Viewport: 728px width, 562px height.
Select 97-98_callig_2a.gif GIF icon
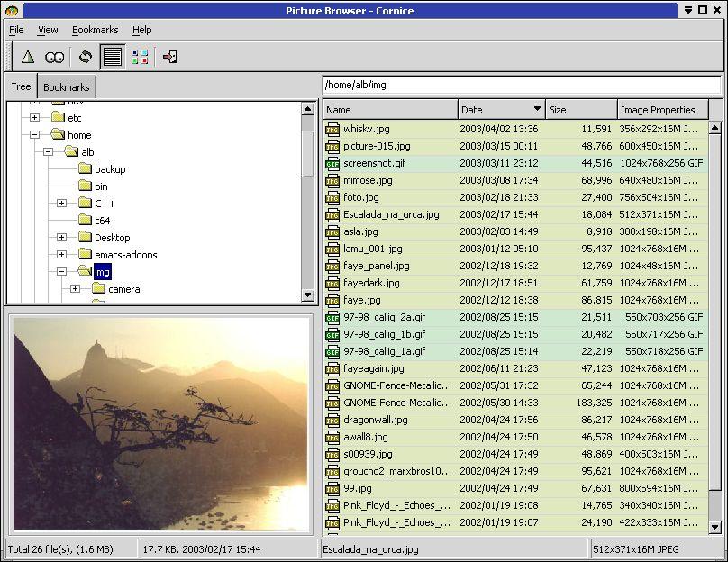(x=332, y=317)
